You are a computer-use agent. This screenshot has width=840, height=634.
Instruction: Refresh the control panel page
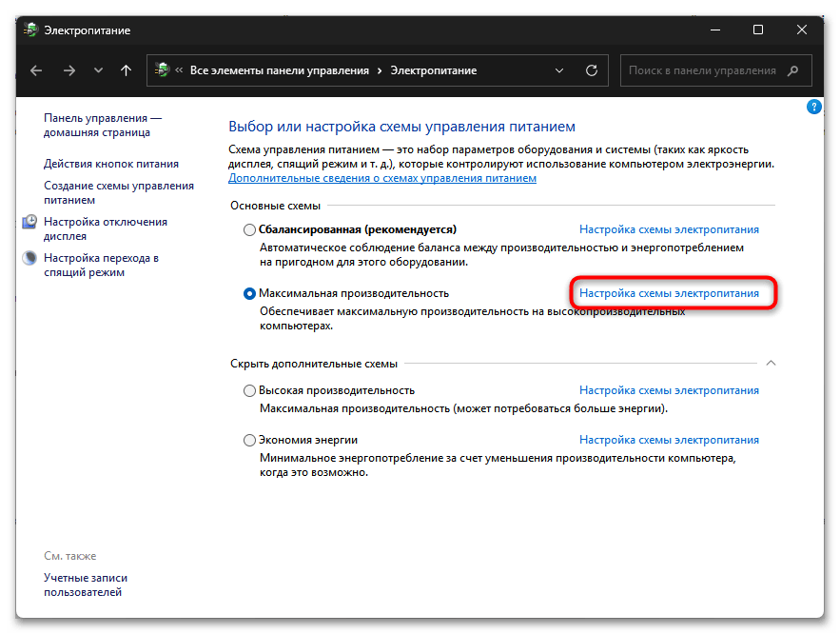tap(592, 70)
